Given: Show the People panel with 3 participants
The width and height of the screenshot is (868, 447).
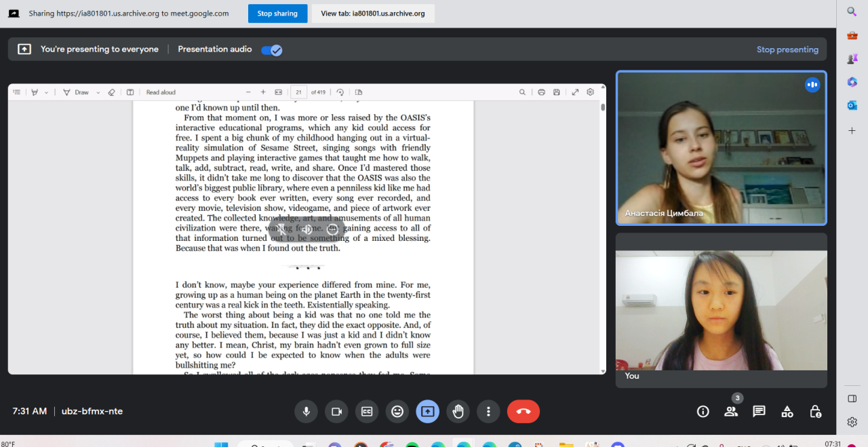Looking at the screenshot, I should click(731, 411).
